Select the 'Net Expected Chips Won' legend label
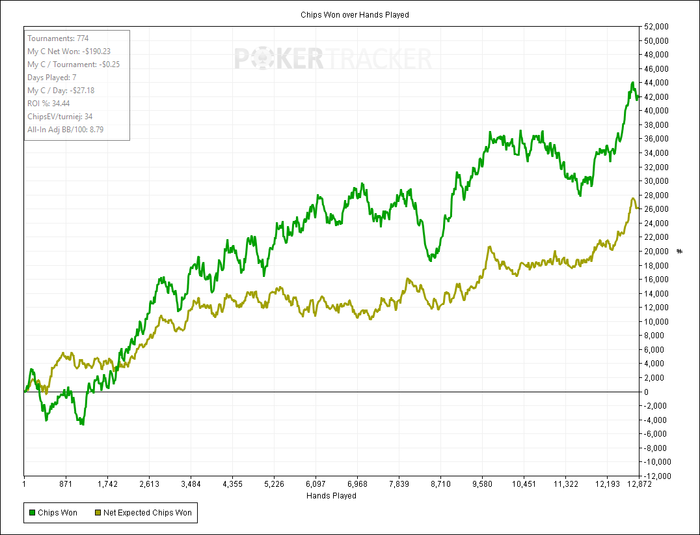 click(148, 513)
